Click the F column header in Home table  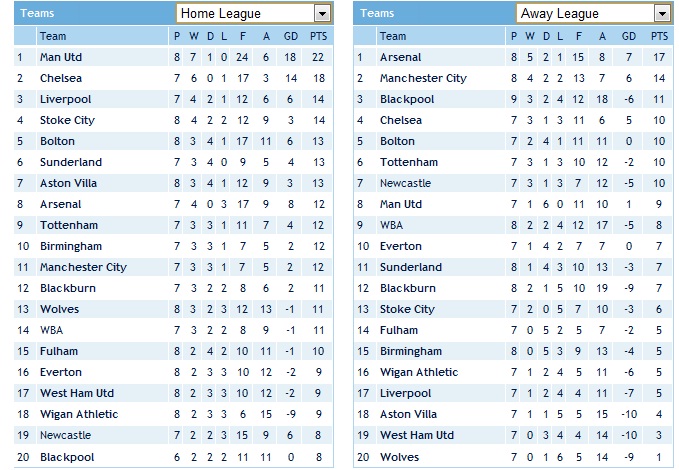[242, 36]
